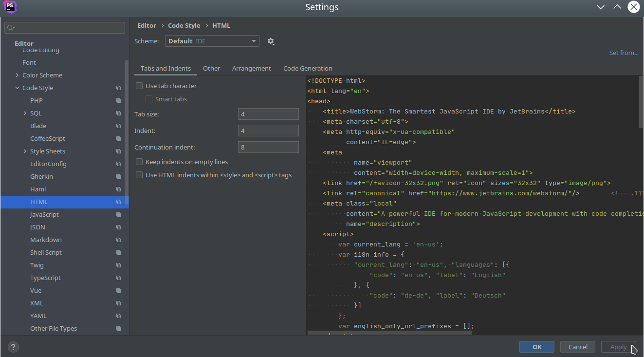The image size is (644, 357).
Task: Expand the SQL code style node
Action: click(25, 113)
